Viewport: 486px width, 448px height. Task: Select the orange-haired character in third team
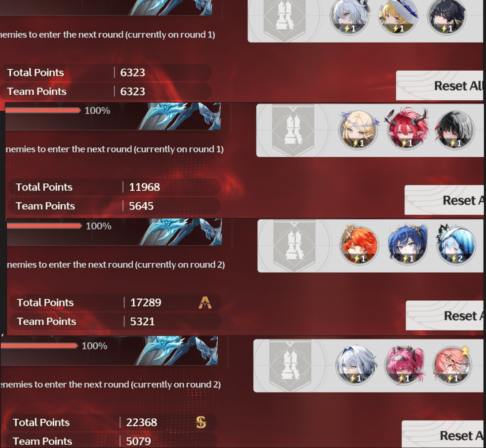pyautogui.click(x=359, y=245)
